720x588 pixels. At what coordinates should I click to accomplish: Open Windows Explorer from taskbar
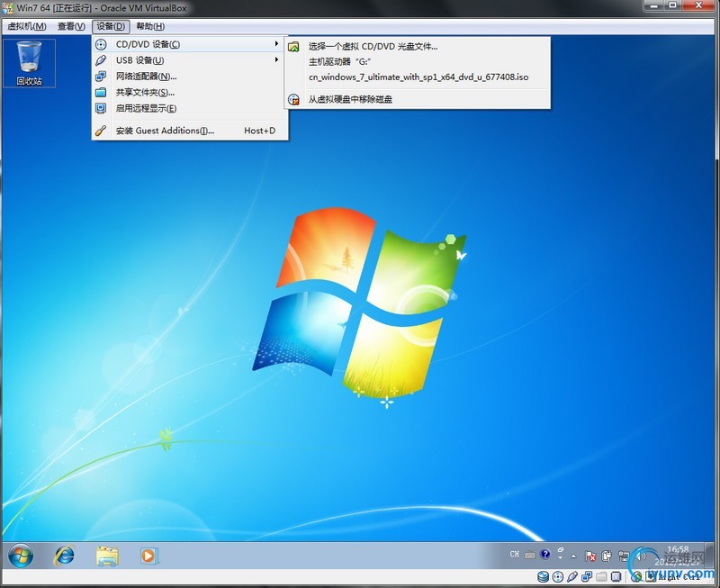pyautogui.click(x=107, y=556)
